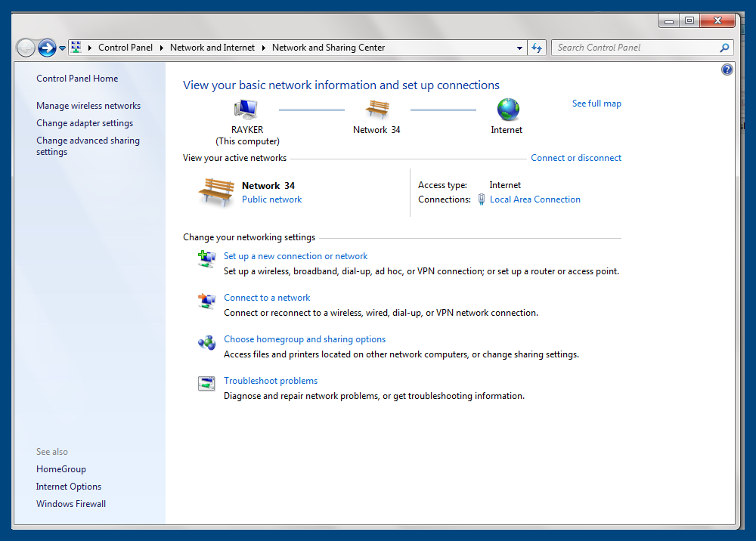Open Help via the question mark icon
This screenshot has width=756, height=541.
click(x=727, y=69)
